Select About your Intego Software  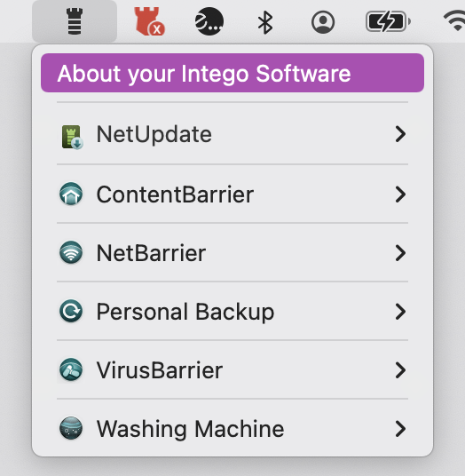click(232, 73)
